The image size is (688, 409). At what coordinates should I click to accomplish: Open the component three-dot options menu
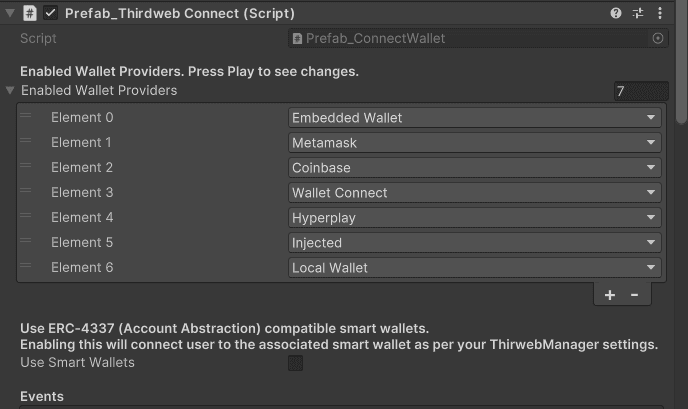660,13
